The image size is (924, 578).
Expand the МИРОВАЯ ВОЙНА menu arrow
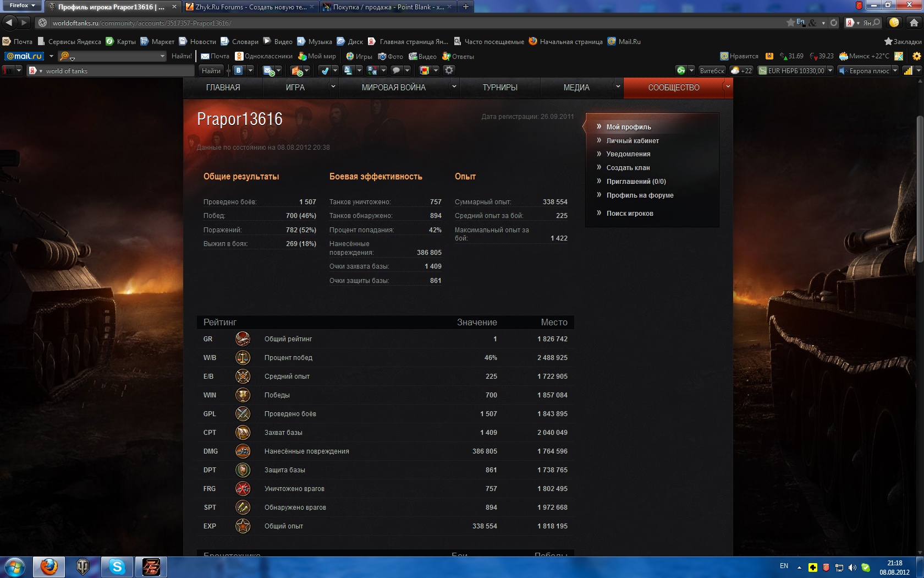click(x=454, y=86)
